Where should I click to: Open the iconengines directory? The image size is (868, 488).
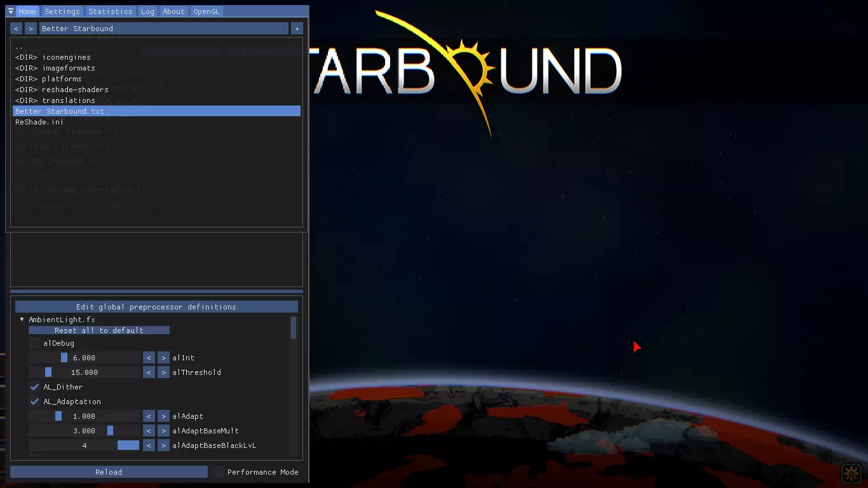tap(156, 57)
